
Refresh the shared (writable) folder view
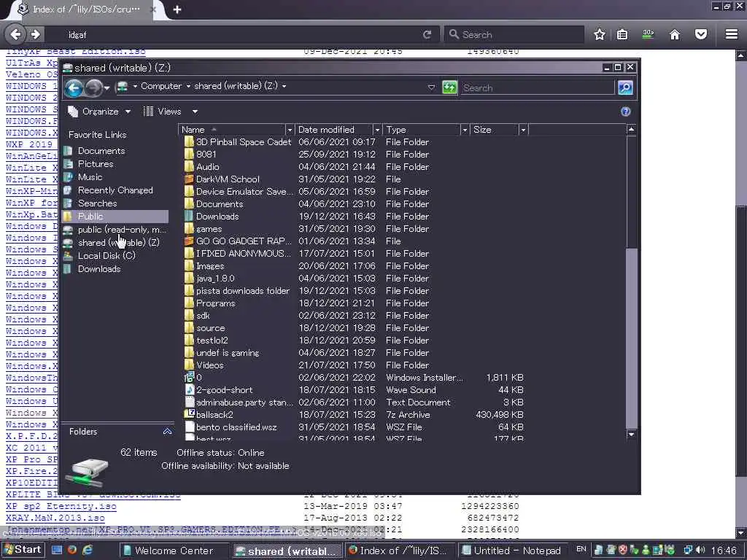click(x=449, y=87)
